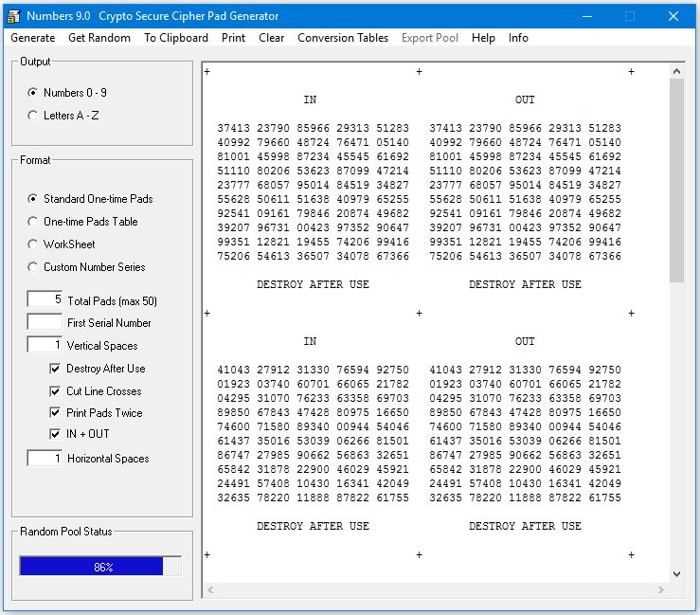The height and width of the screenshot is (615, 700).
Task: Click the horizontal scrollbar right arrow
Action: coord(661,590)
